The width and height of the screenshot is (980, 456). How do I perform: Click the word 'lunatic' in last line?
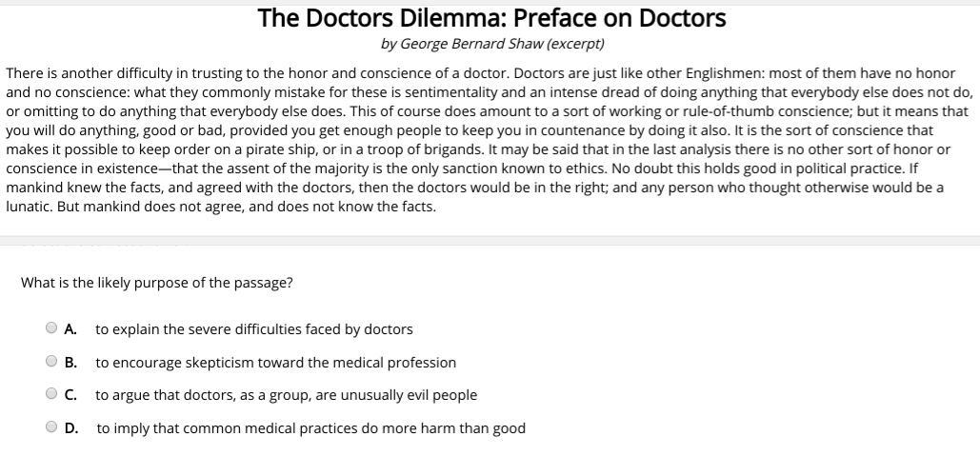pos(29,207)
